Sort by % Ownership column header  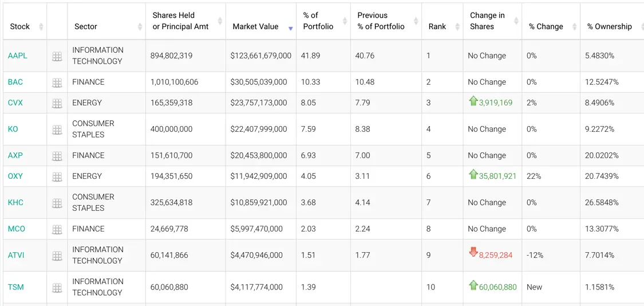pos(609,26)
